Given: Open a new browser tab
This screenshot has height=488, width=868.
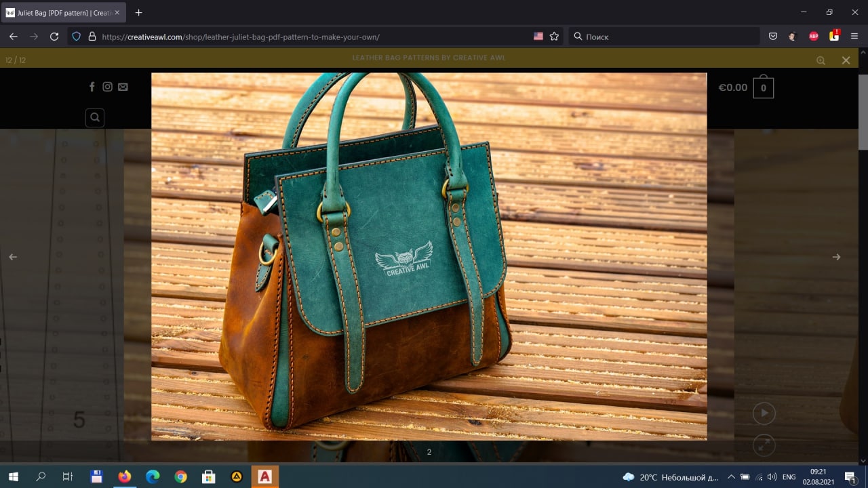Looking at the screenshot, I should coord(139,12).
